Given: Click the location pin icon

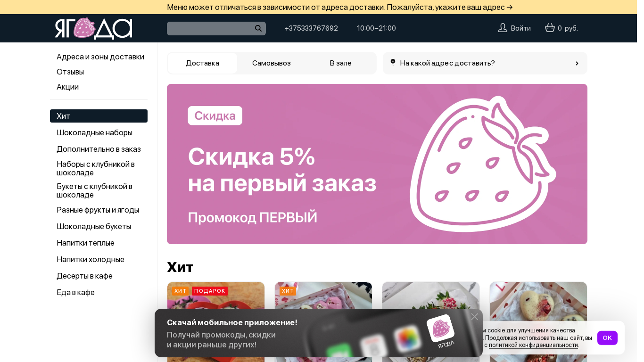Looking at the screenshot, I should (393, 62).
